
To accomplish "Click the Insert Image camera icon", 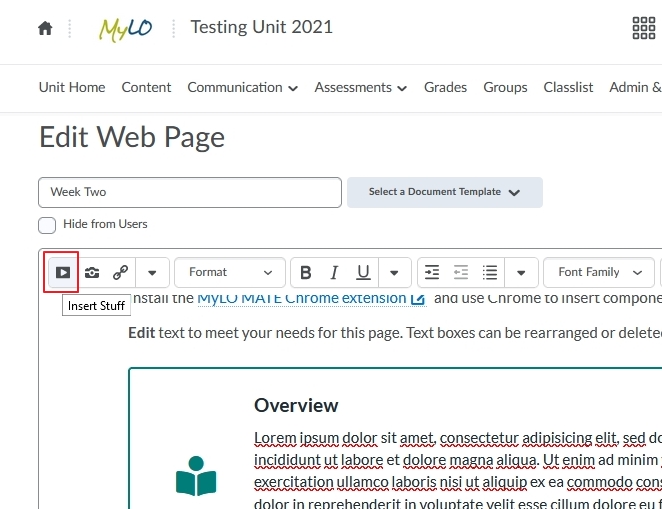I will click(x=92, y=272).
